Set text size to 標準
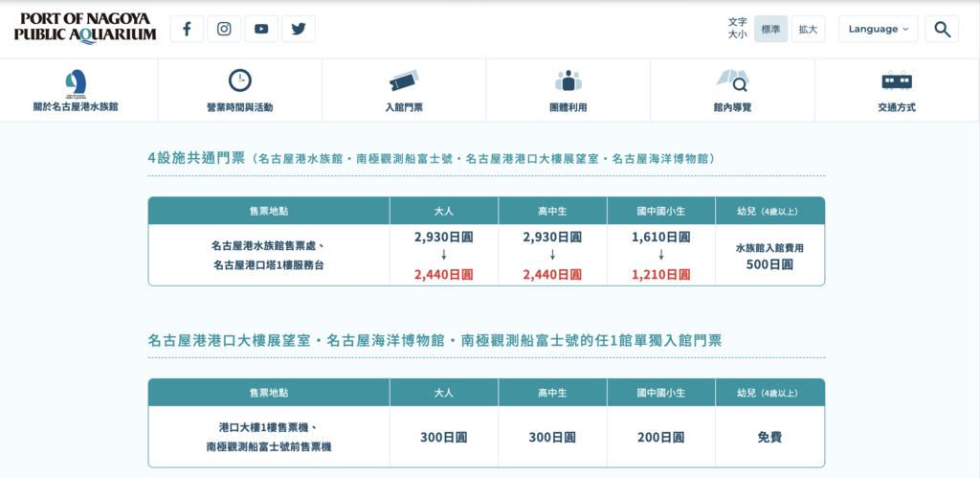Viewport: 980px width, 478px height. (x=770, y=29)
